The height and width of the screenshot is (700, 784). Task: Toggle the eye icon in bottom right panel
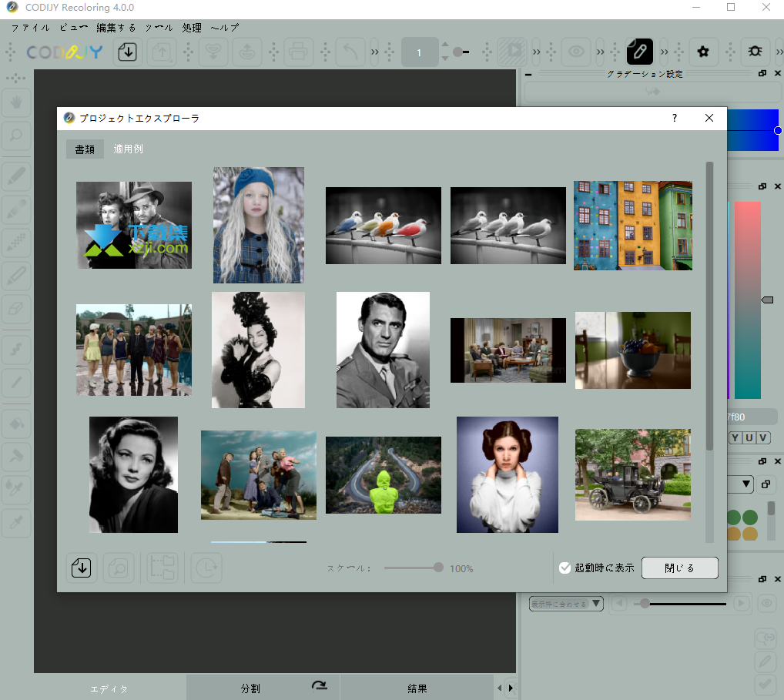(x=766, y=603)
